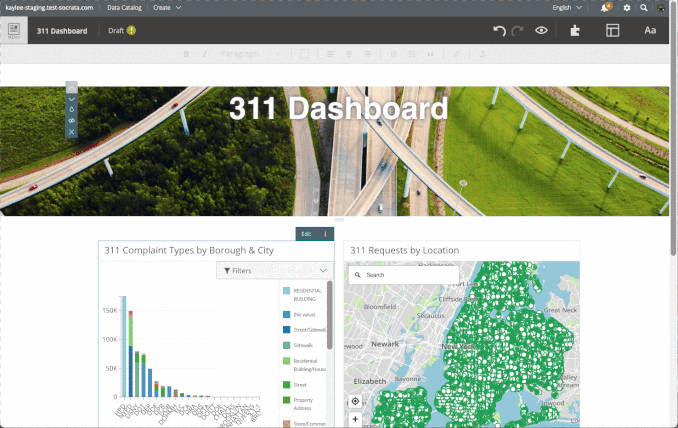Toggle bold text formatting
The height and width of the screenshot is (428, 678).
186,54
